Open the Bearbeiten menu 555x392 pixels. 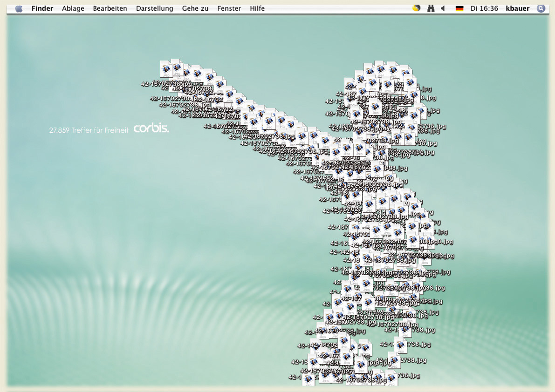110,8
